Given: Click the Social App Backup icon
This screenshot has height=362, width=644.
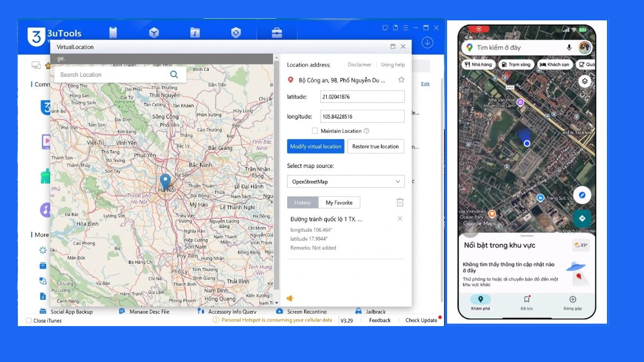Looking at the screenshot, I should pos(43,312).
